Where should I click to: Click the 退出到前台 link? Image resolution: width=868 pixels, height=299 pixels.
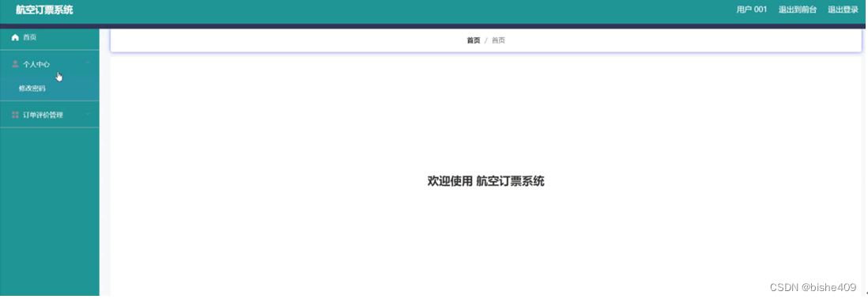tap(797, 10)
